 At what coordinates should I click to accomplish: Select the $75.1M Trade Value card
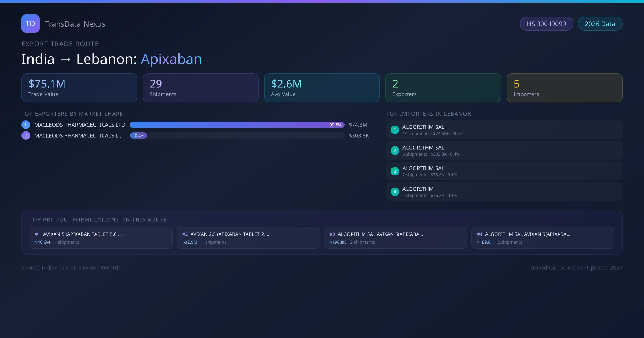tap(79, 88)
